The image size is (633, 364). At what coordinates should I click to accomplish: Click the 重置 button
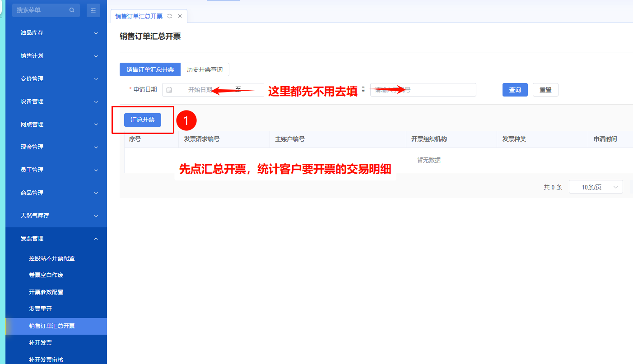545,90
